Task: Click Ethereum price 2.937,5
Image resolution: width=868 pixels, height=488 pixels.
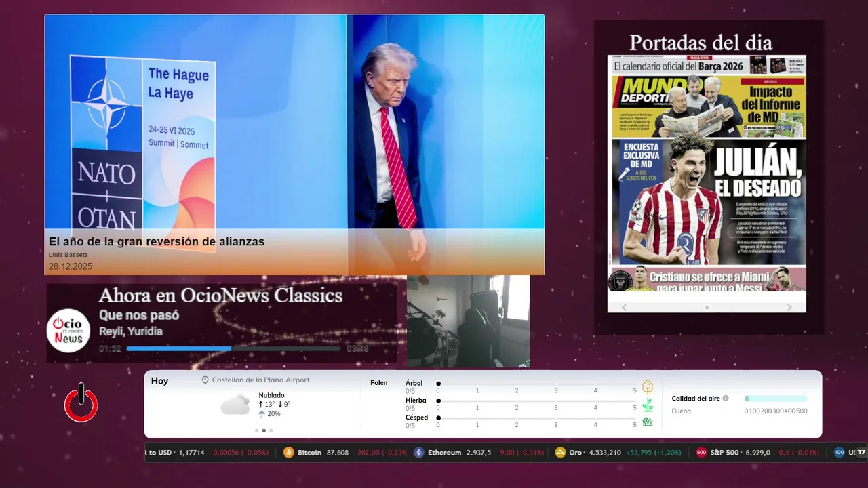Action: [479, 453]
